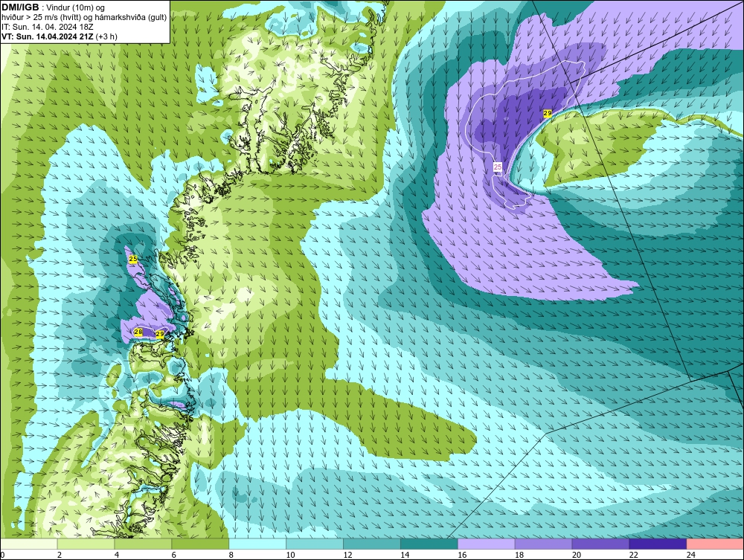Click the yellow "28" gust label
The image size is (744, 560).
point(138,332)
